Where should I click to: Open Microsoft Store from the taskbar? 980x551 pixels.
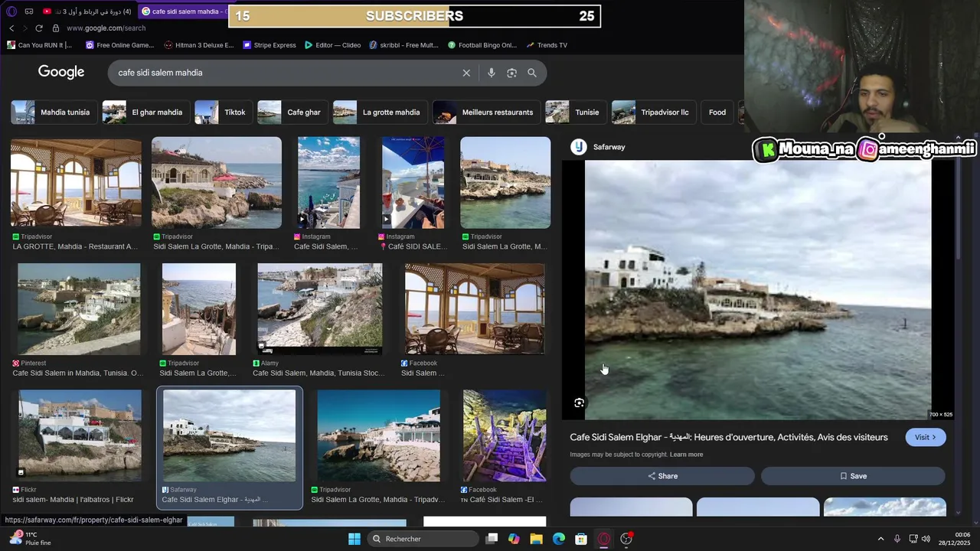coord(581,539)
